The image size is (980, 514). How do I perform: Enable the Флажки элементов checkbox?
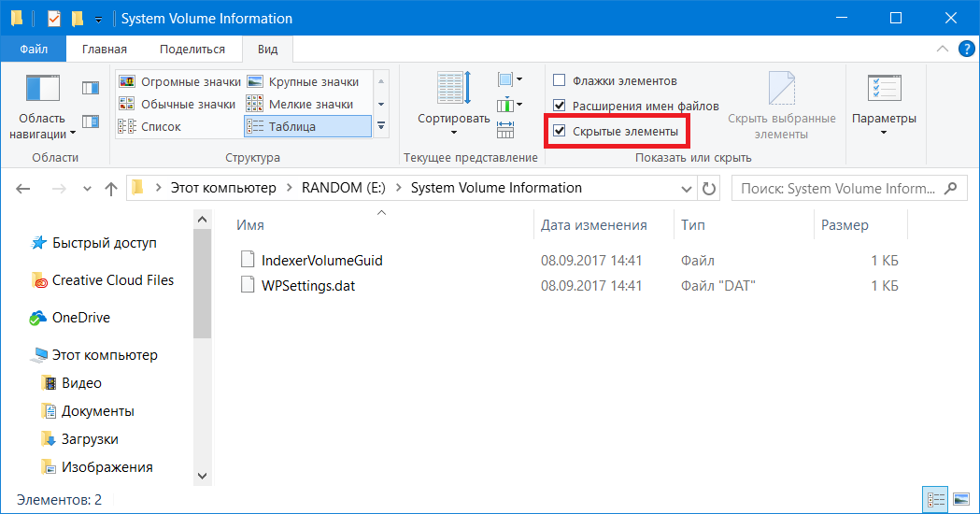click(x=560, y=81)
